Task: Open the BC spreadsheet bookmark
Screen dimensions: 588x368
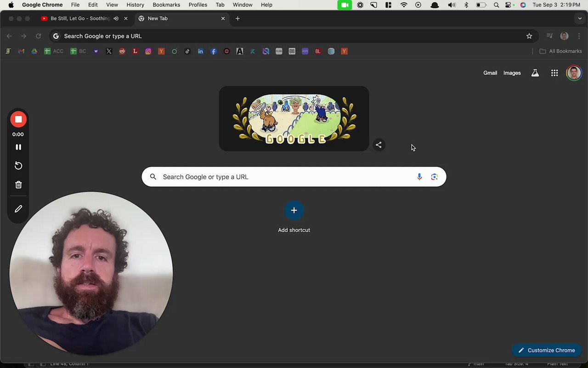Action: [x=78, y=51]
